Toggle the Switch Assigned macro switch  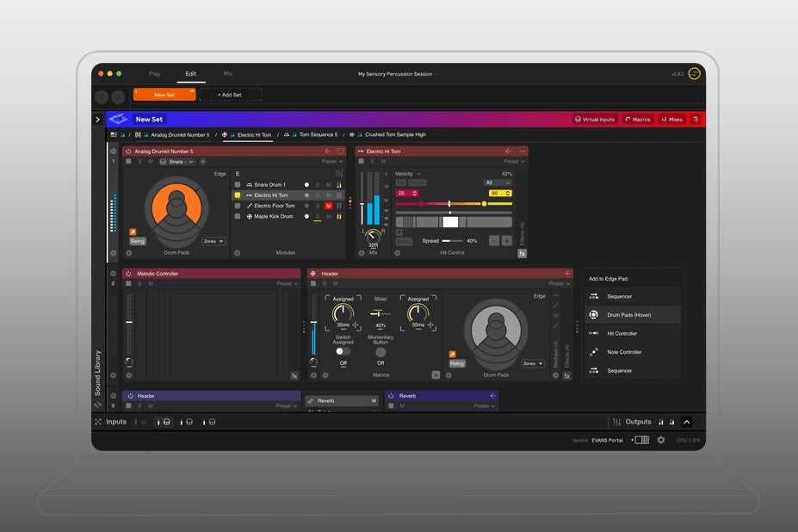click(343, 351)
